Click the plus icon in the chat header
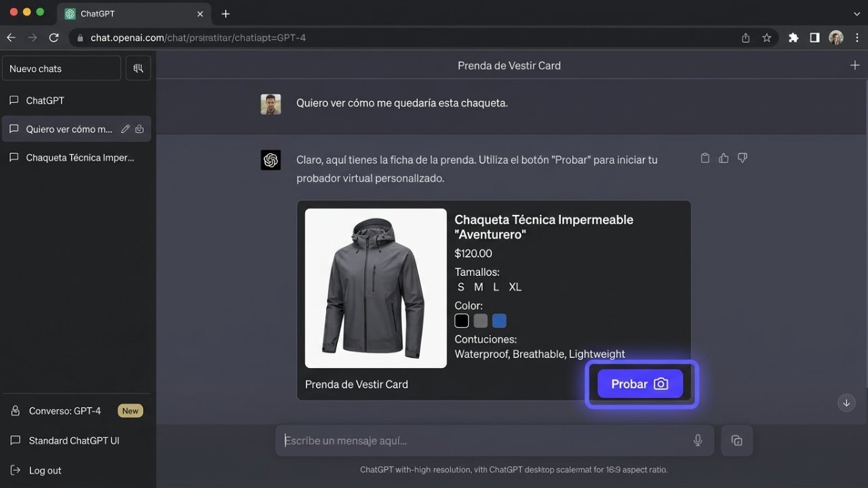 [855, 65]
